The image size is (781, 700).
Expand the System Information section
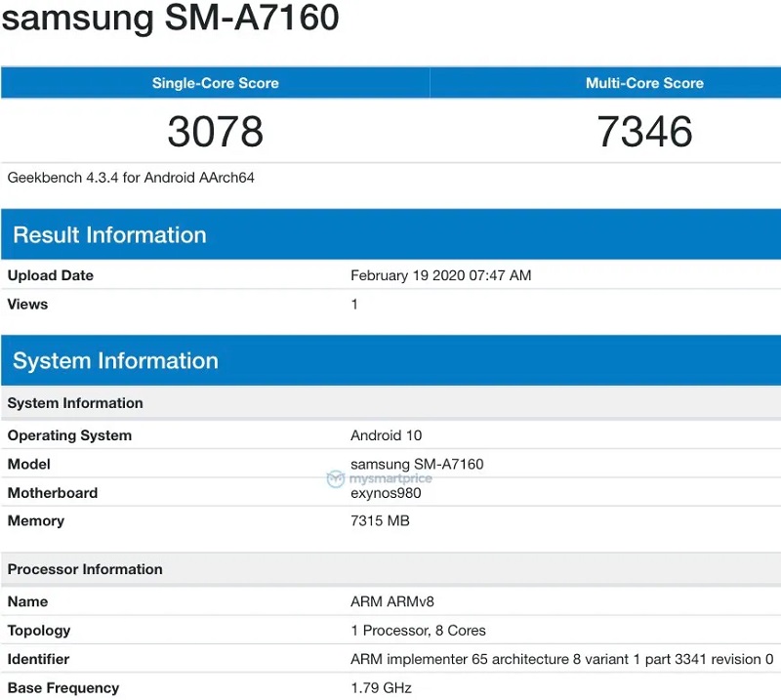pyautogui.click(x=116, y=360)
